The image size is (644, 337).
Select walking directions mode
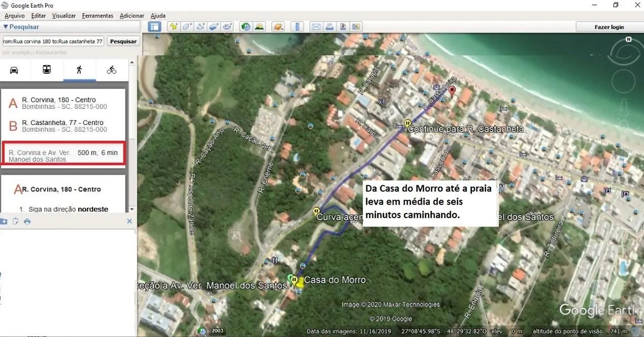pos(79,70)
